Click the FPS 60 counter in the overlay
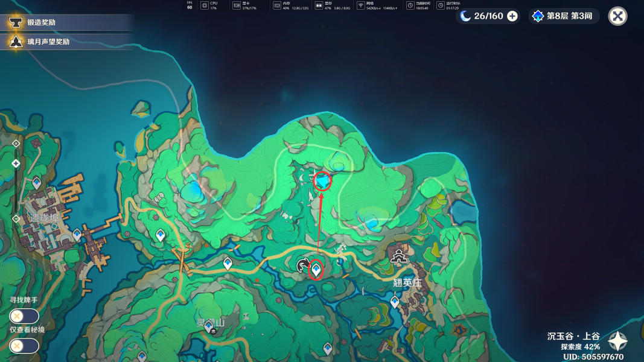 (x=190, y=5)
